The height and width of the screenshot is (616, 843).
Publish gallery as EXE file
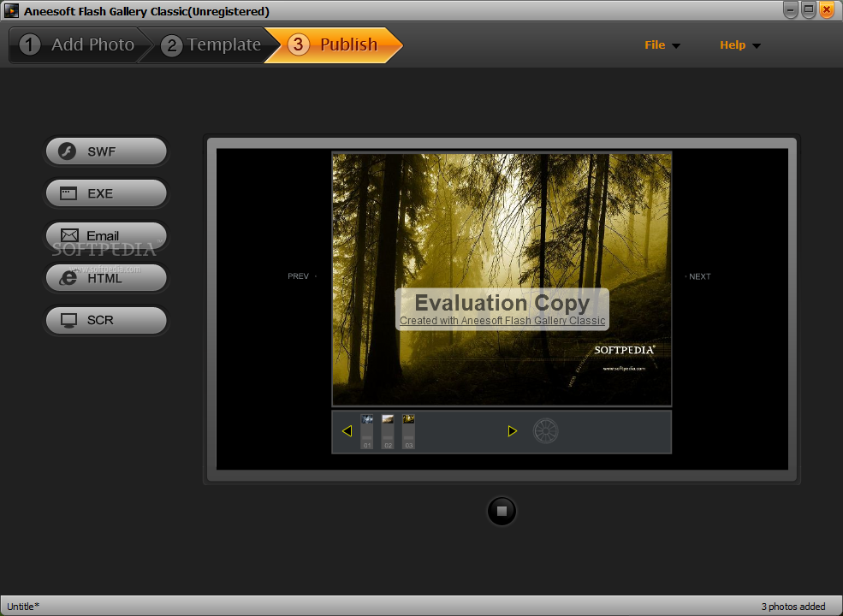[x=106, y=193]
